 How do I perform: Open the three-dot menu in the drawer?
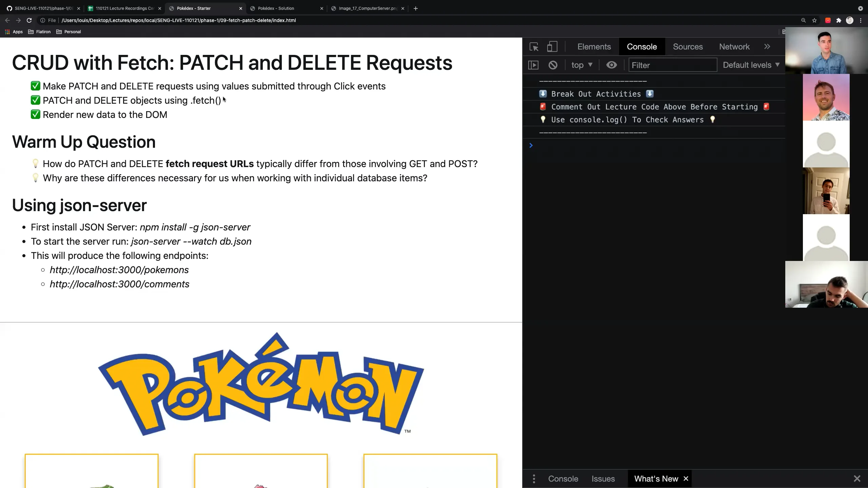coord(533,479)
